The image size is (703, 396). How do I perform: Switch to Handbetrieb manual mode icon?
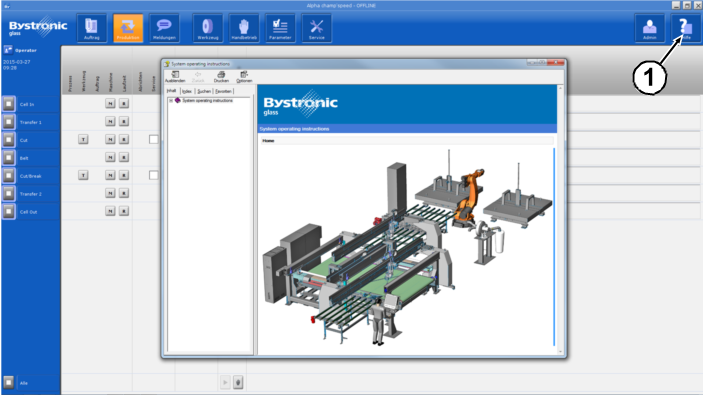244,28
